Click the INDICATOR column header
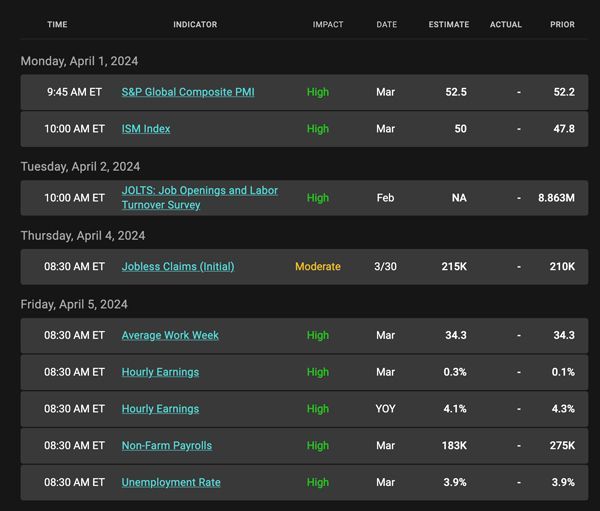 pyautogui.click(x=195, y=24)
